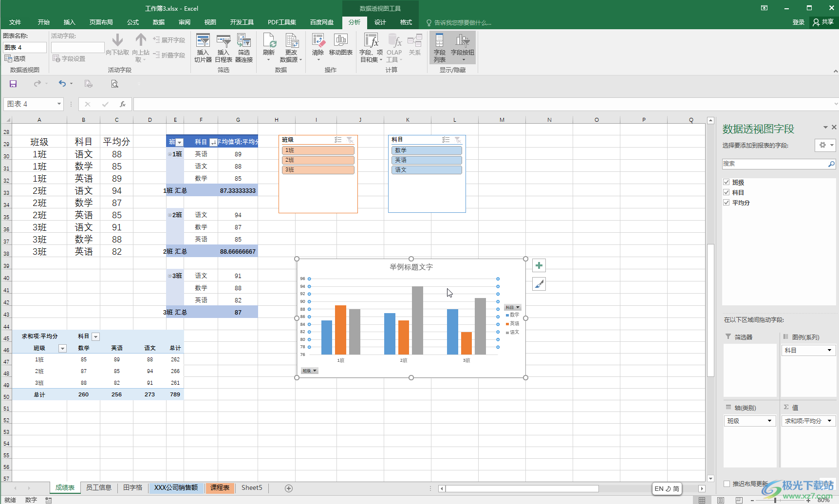839x504 pixels.
Task: Open the field pane tools gear
Action: click(825, 145)
